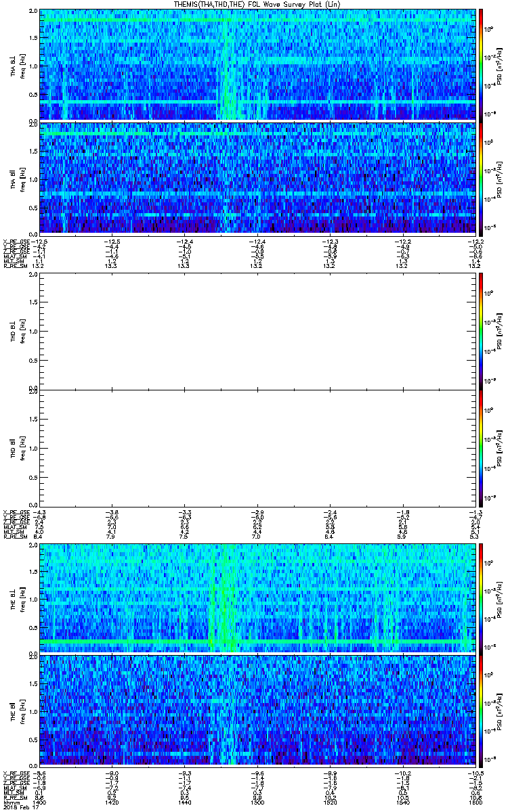The height and width of the screenshot is (812, 508).
Task: Click the THD BL panel color bar
Action: [482, 331]
